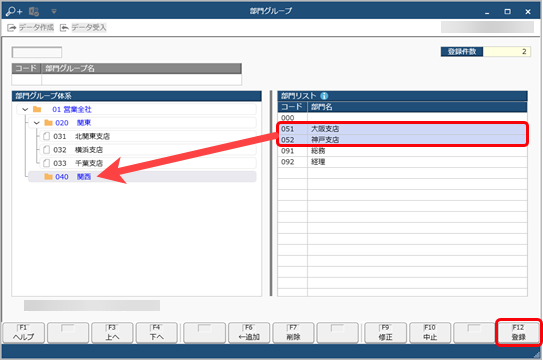Click データ受入 toolbar button
543x360 pixels.
(83, 27)
